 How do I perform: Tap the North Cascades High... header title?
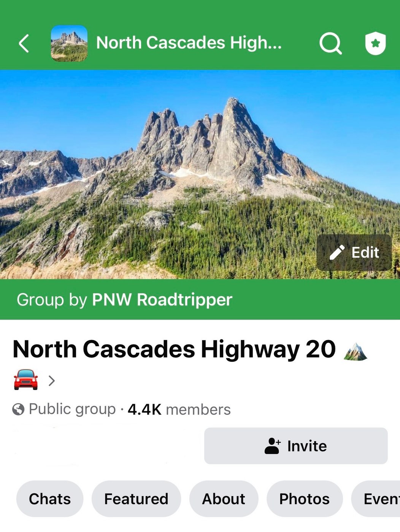click(189, 43)
